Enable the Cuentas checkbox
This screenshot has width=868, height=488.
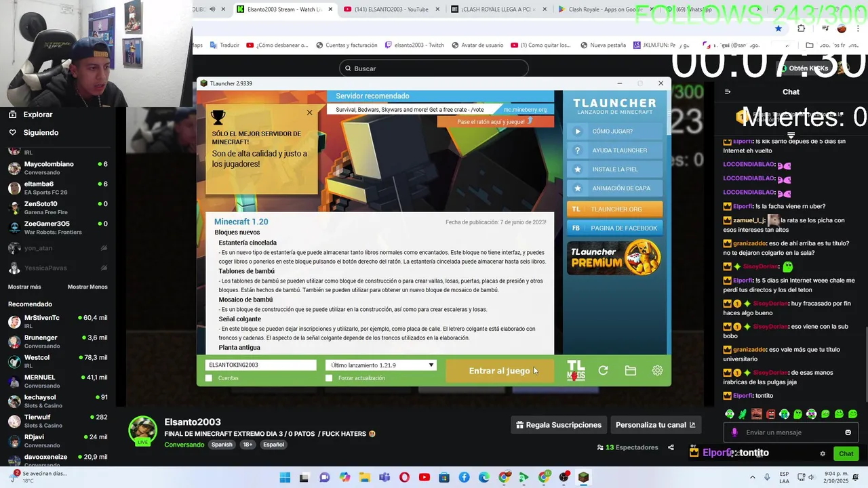point(209,378)
